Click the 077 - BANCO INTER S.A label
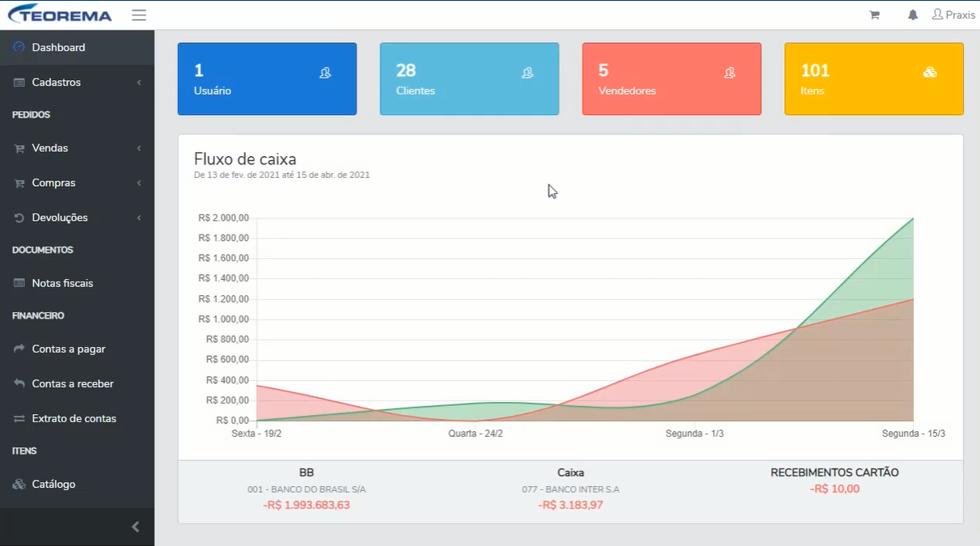The height and width of the screenshot is (546, 980). tap(571, 489)
